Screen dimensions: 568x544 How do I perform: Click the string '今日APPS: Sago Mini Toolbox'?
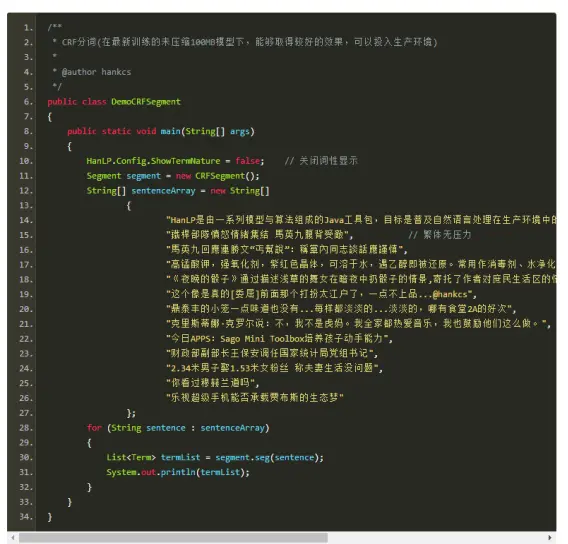[x=277, y=339]
